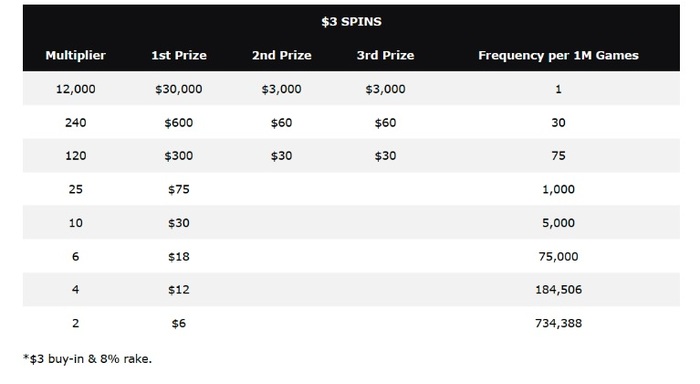Click the frequency value 5,000

558,223
